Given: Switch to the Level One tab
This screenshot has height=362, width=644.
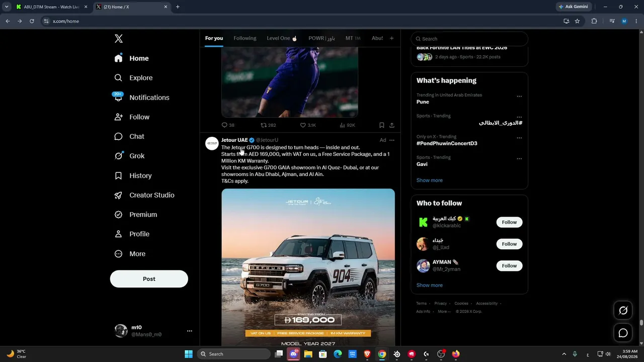Looking at the screenshot, I should coord(282,38).
